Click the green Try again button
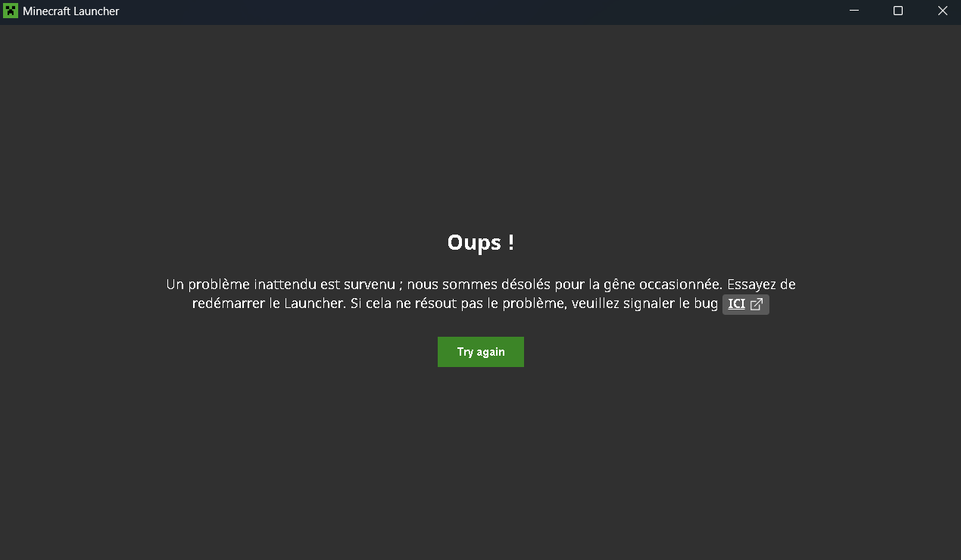This screenshot has width=961, height=560. point(480,352)
